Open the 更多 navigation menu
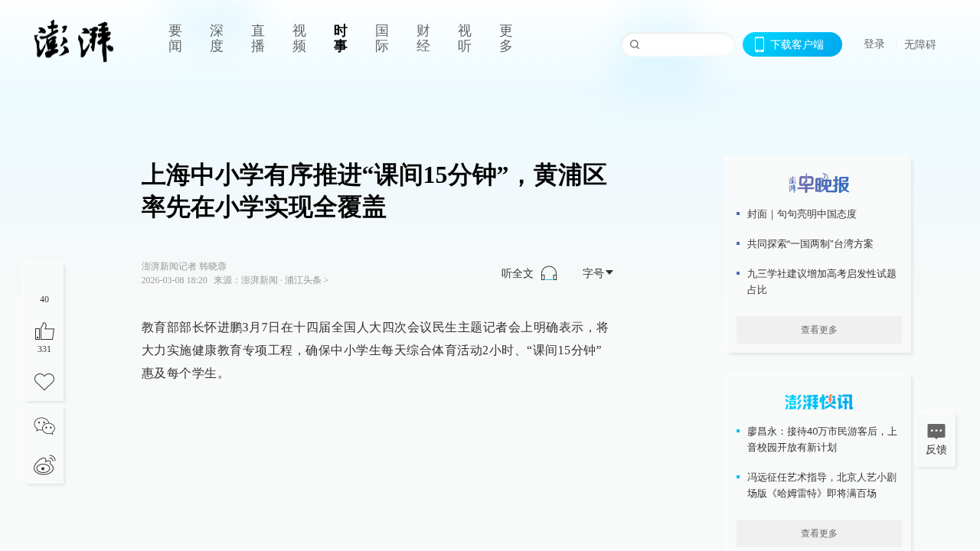This screenshot has width=980, height=551. (505, 38)
